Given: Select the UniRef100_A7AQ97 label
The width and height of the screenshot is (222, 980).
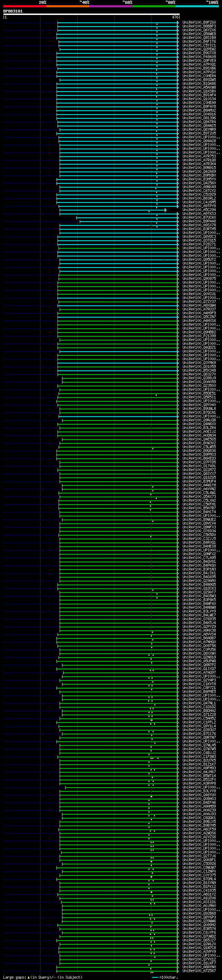Looking at the screenshot, I should point(199,673).
